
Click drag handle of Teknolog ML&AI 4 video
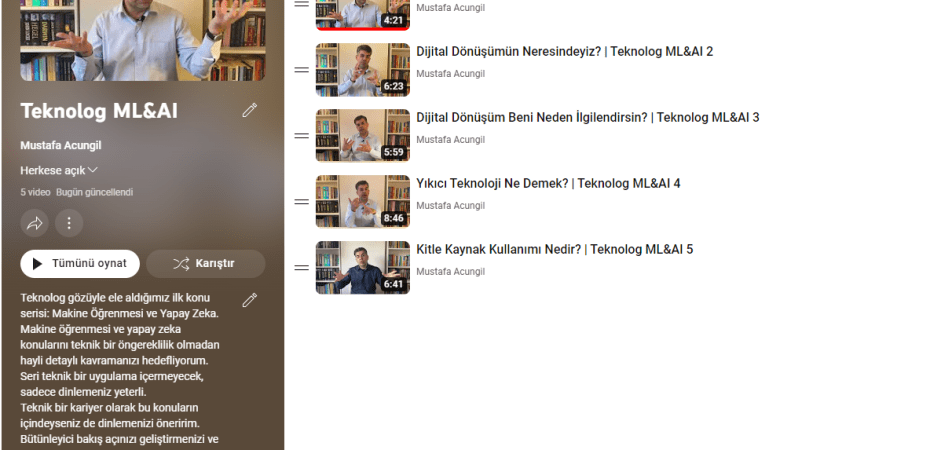pyautogui.click(x=301, y=202)
